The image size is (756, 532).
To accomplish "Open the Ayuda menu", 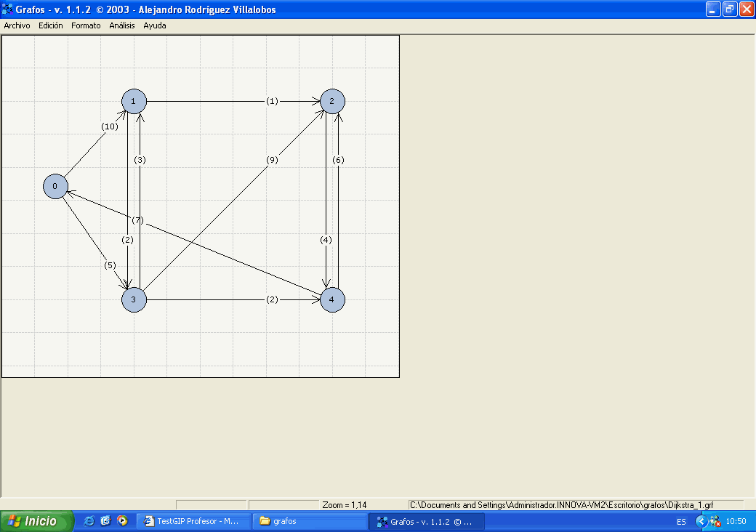I will [155, 25].
